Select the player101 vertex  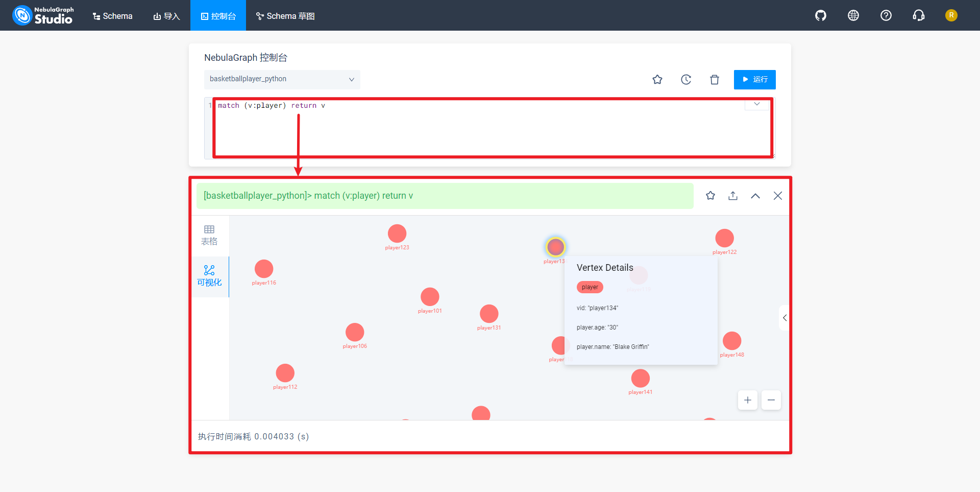pos(430,297)
